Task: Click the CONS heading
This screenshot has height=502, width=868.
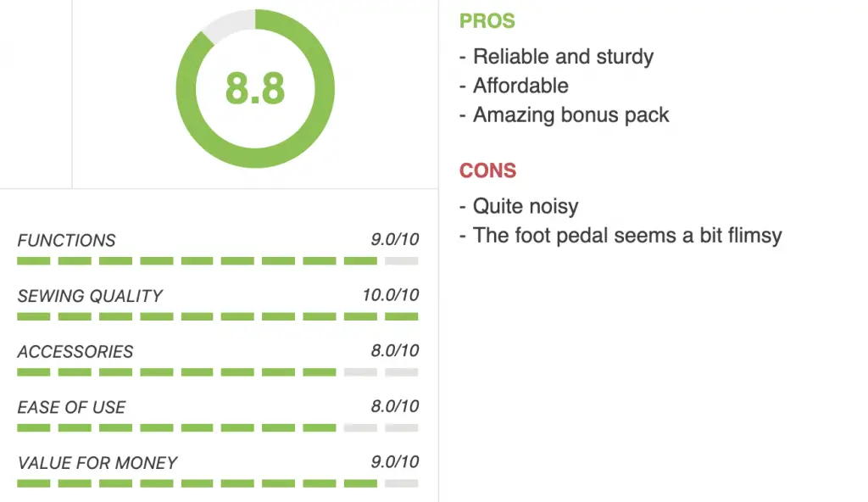Action: pos(487,170)
